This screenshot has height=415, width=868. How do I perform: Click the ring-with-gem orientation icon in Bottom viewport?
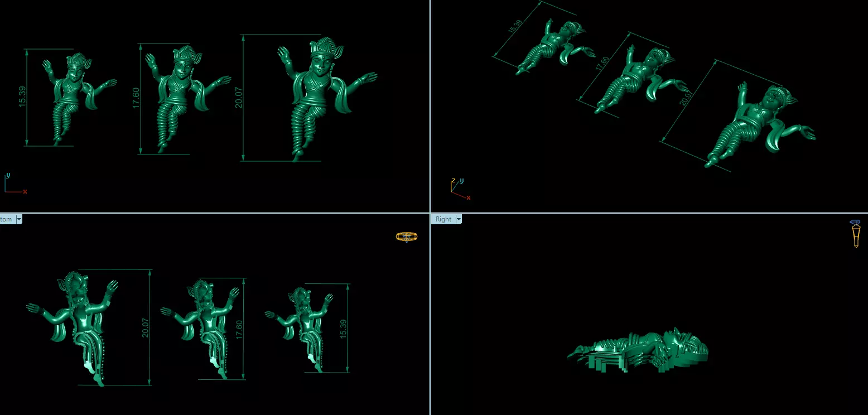click(x=407, y=237)
